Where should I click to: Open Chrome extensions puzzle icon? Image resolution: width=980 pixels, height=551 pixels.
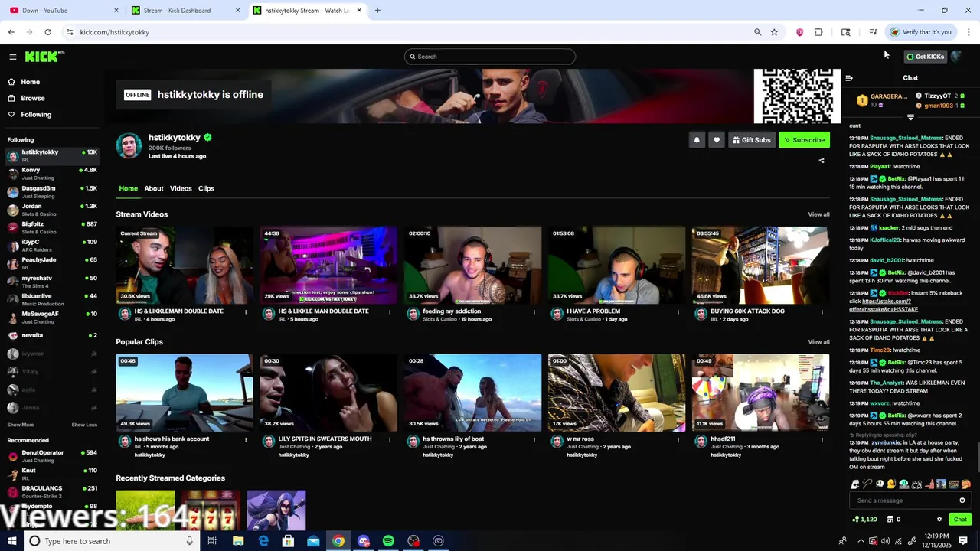[818, 32]
